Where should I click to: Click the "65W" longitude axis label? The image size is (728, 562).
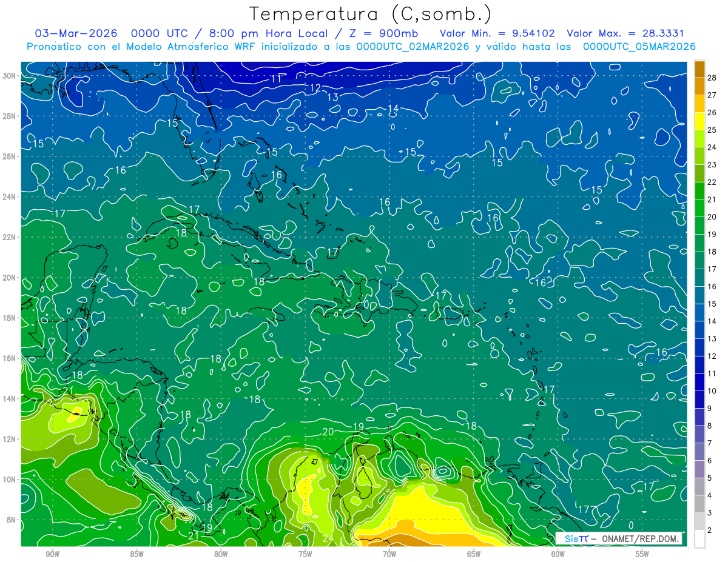(x=474, y=554)
